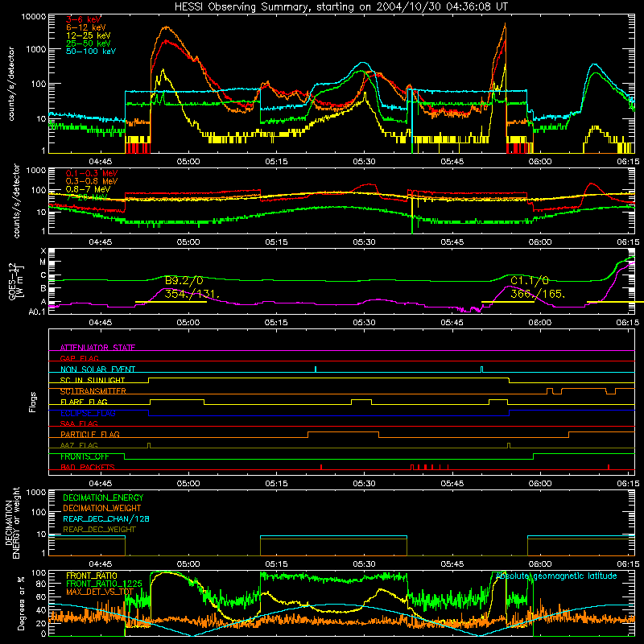Click the X class label on GOES axis
644x644 pixels.
pos(43,251)
